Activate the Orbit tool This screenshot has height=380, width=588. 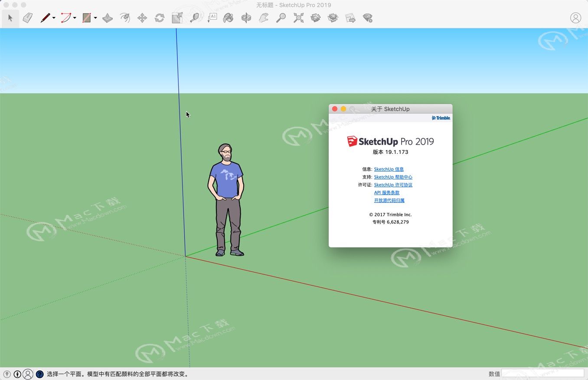point(246,18)
